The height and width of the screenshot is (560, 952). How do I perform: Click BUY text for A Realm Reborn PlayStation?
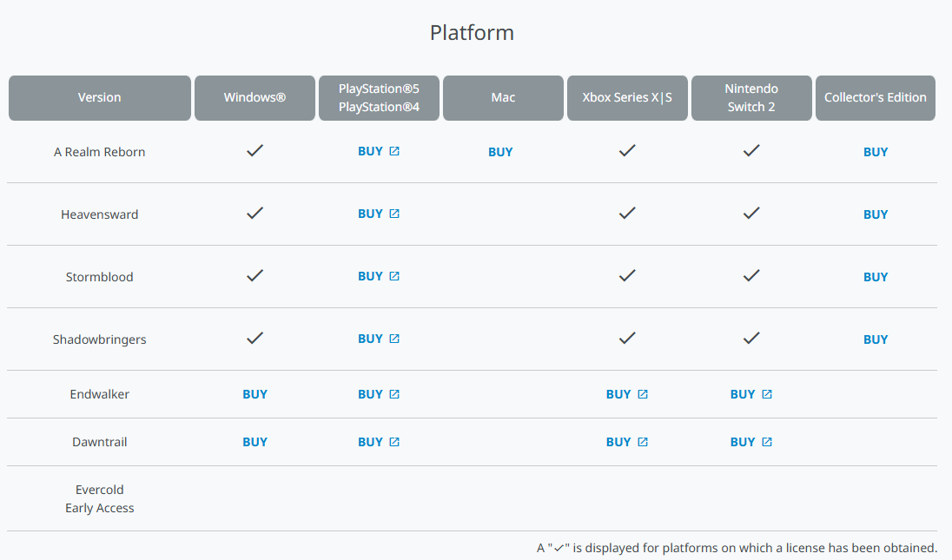[x=370, y=152]
